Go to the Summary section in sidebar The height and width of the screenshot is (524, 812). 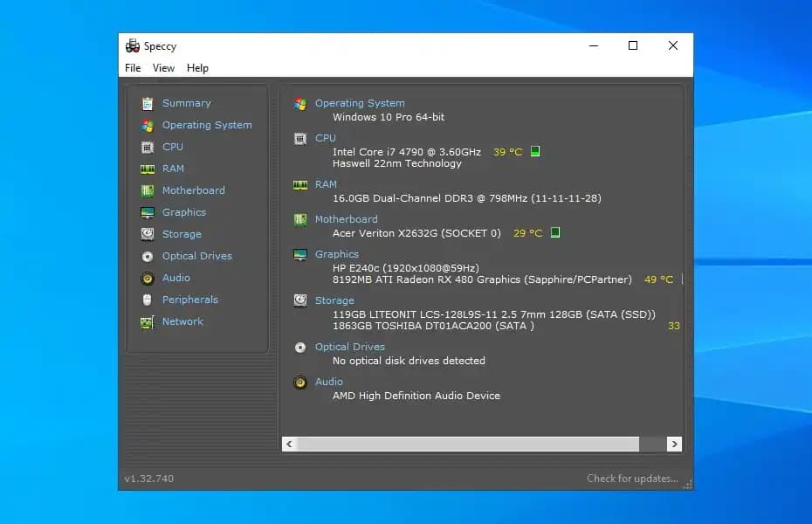(x=186, y=103)
